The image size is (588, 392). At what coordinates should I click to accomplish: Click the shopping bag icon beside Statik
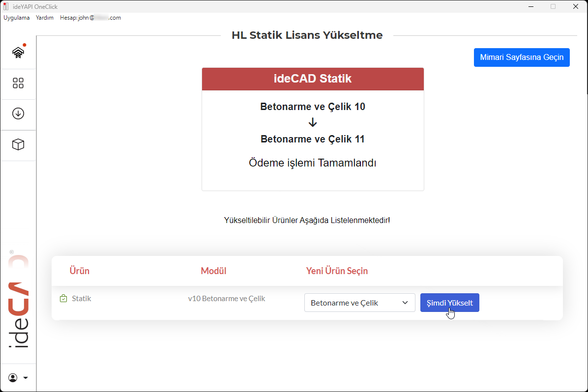[x=63, y=298]
